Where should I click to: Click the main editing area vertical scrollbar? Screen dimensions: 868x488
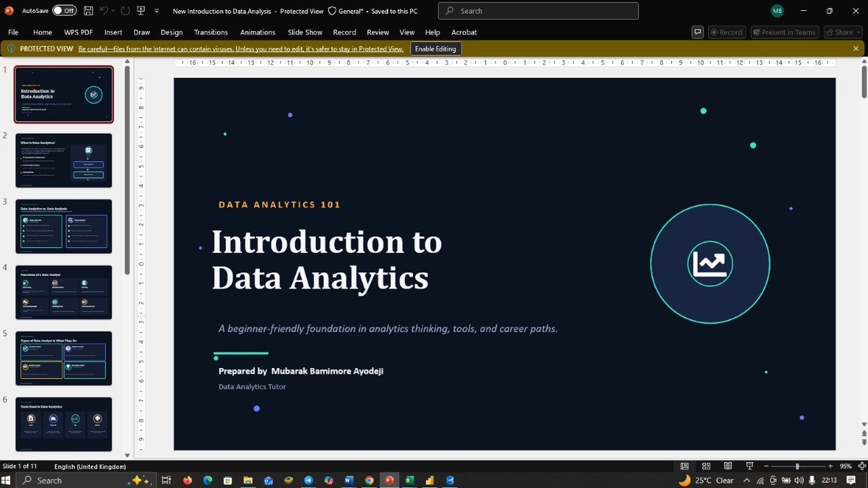click(x=864, y=81)
